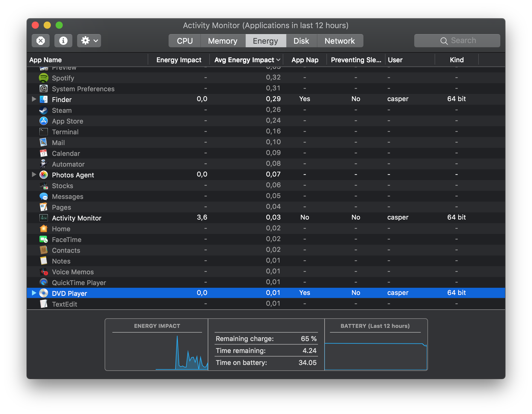This screenshot has width=532, height=414.
Task: Click the App Store icon
Action: point(44,121)
